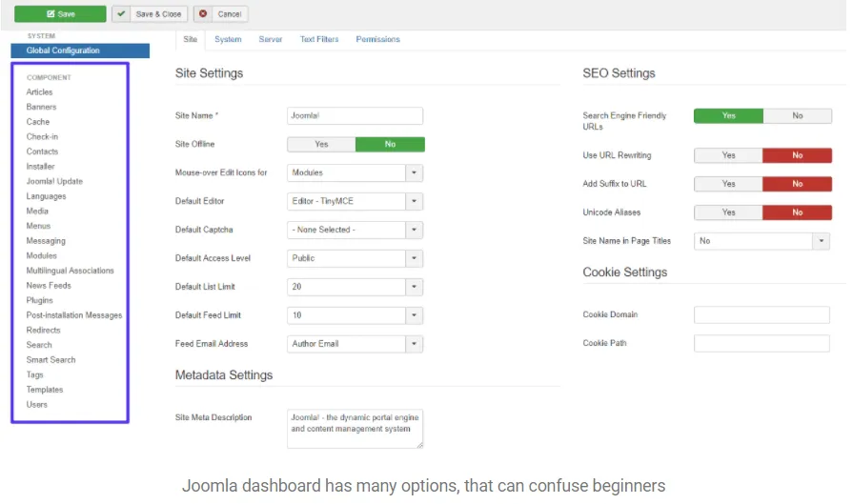Click the Cookie Domain input field

pyautogui.click(x=762, y=314)
